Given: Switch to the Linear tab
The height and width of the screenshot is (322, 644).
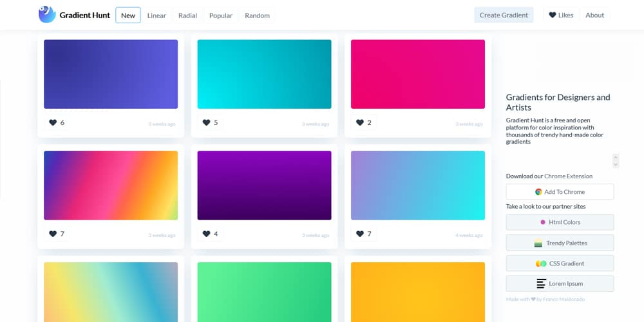Looking at the screenshot, I should coord(156,15).
